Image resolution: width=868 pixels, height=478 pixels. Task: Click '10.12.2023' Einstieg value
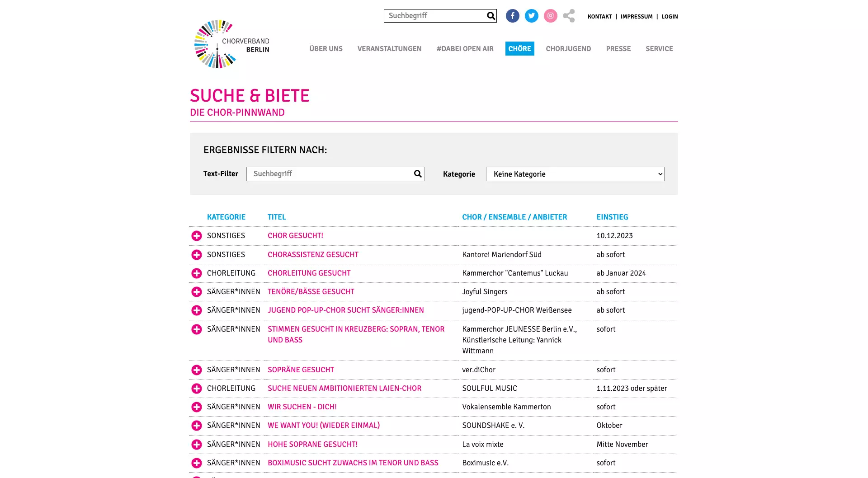point(614,236)
